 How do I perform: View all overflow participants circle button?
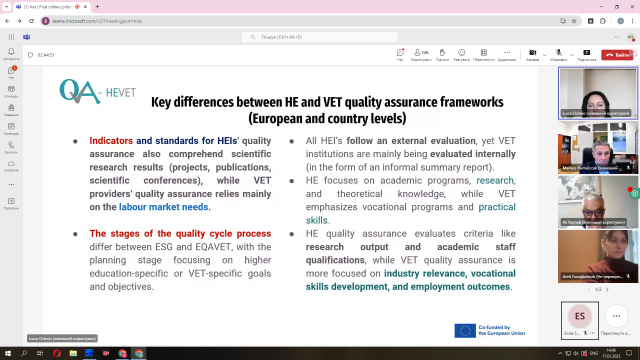pyautogui.click(x=616, y=316)
